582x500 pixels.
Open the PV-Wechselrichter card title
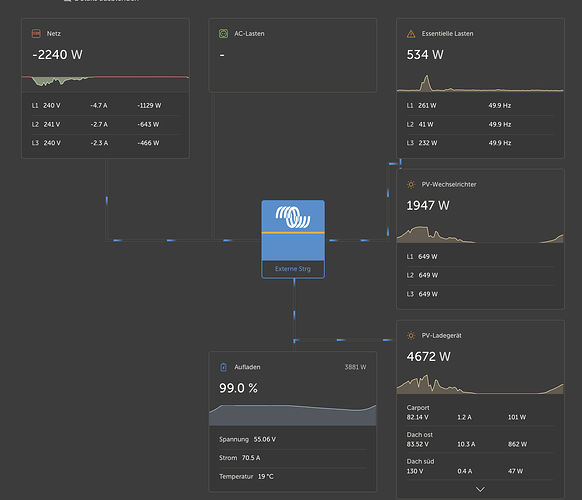(449, 184)
